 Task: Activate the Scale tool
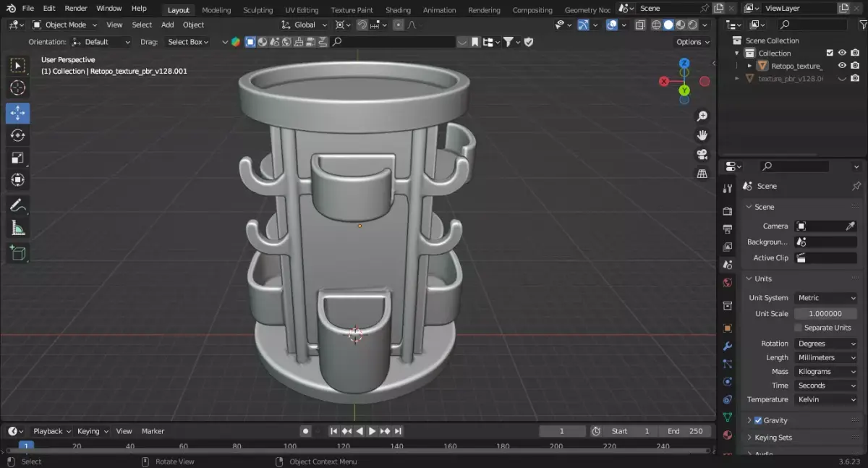point(18,158)
